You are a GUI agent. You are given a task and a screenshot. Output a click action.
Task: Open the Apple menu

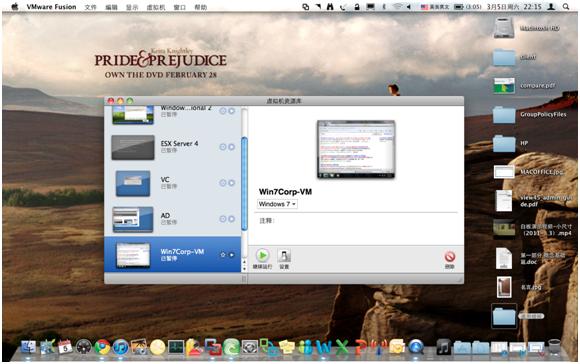15,6
